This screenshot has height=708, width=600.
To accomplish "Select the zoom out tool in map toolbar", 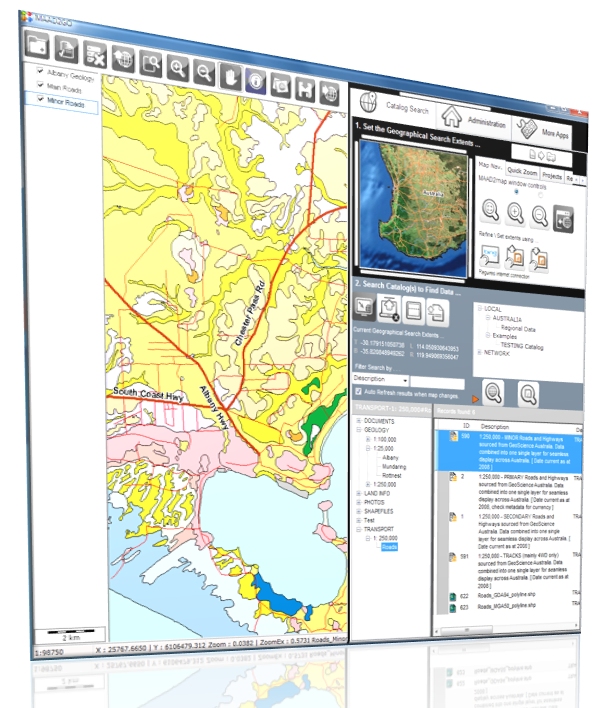I will pos(204,74).
